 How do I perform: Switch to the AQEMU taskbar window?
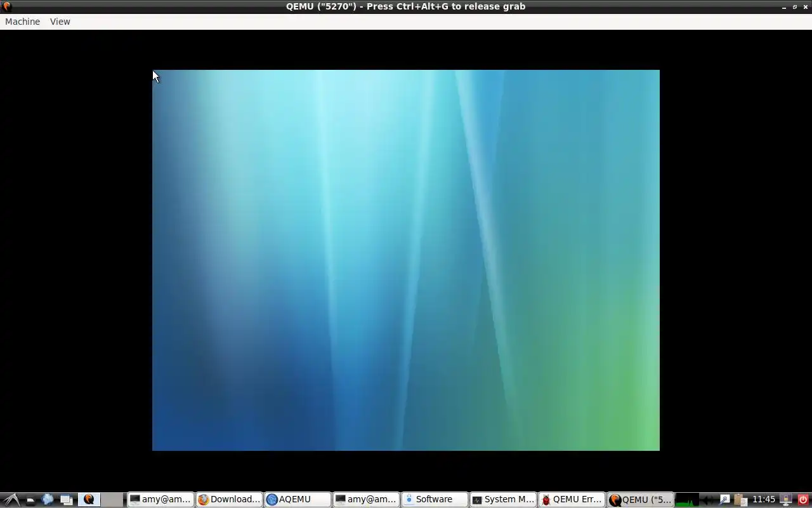pos(298,500)
